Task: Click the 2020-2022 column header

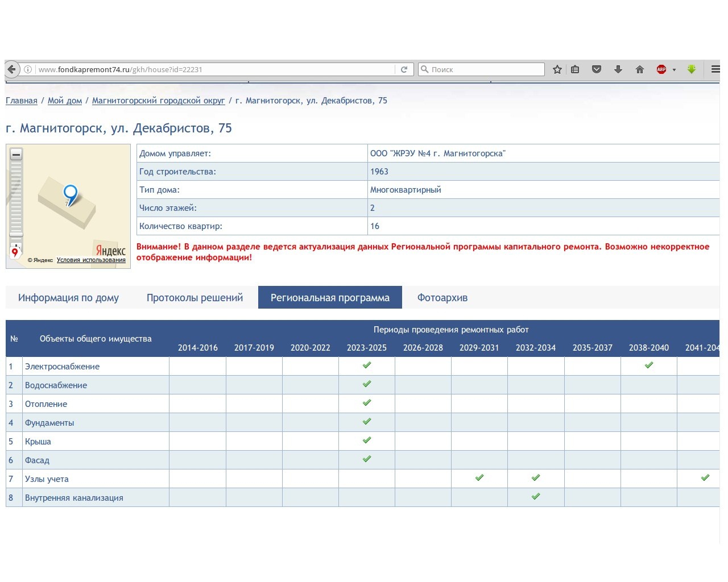Action: tap(311, 348)
